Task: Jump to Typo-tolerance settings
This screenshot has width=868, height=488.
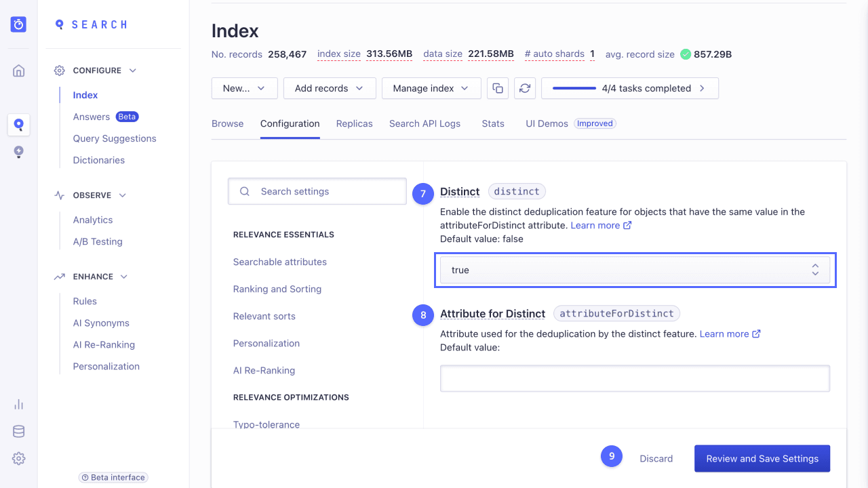Action: tap(267, 424)
